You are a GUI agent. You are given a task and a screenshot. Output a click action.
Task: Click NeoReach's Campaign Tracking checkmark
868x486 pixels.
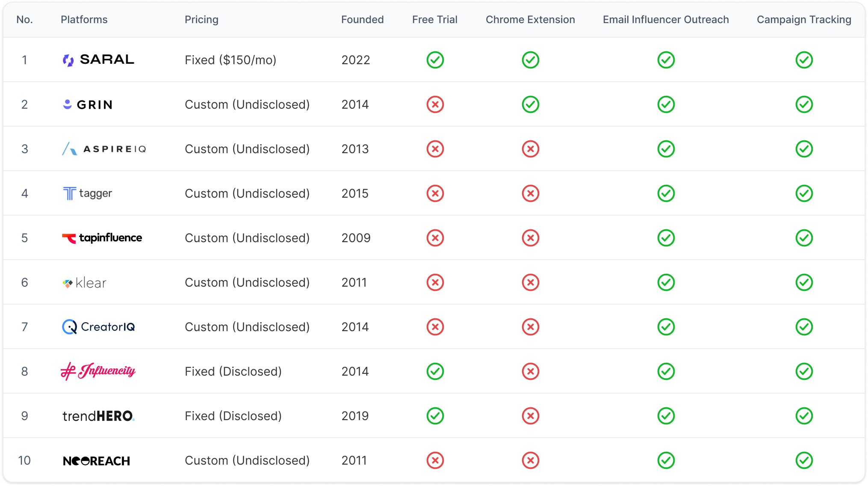coord(804,460)
